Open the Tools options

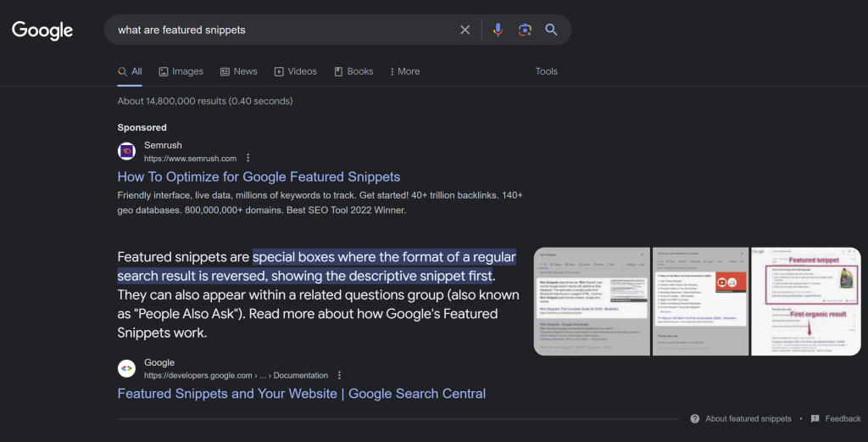coord(546,71)
